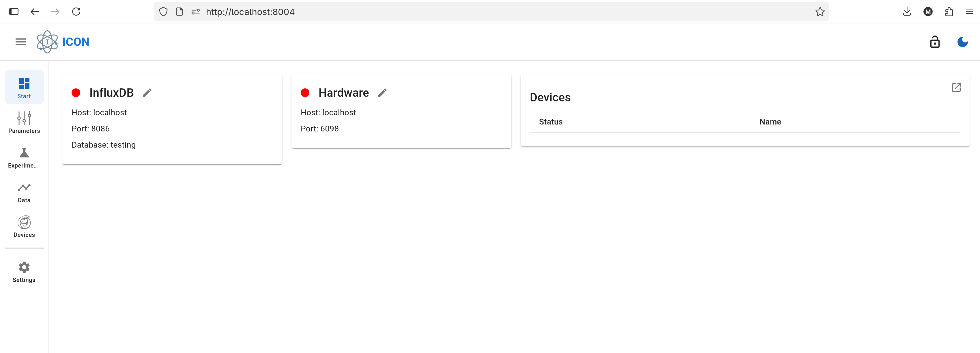Toggle dark mode with moon icon
980x353 pixels.
click(962, 42)
